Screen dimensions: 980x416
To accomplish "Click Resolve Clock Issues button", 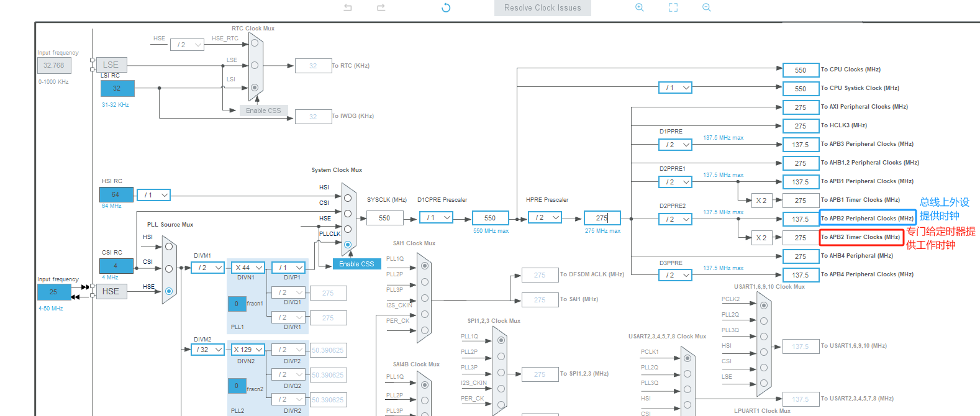I will click(543, 8).
